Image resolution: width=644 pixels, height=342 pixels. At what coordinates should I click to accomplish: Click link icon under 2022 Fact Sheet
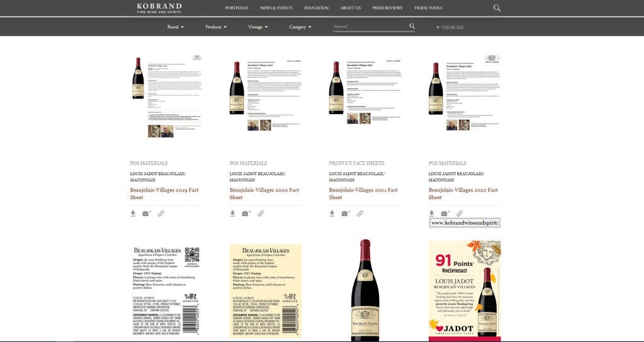click(x=460, y=214)
